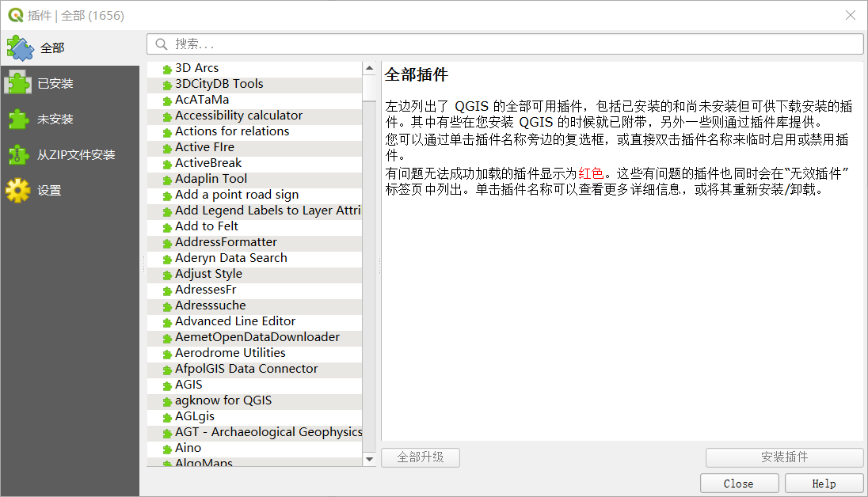Click the plugin list scroll down arrow

(369, 459)
